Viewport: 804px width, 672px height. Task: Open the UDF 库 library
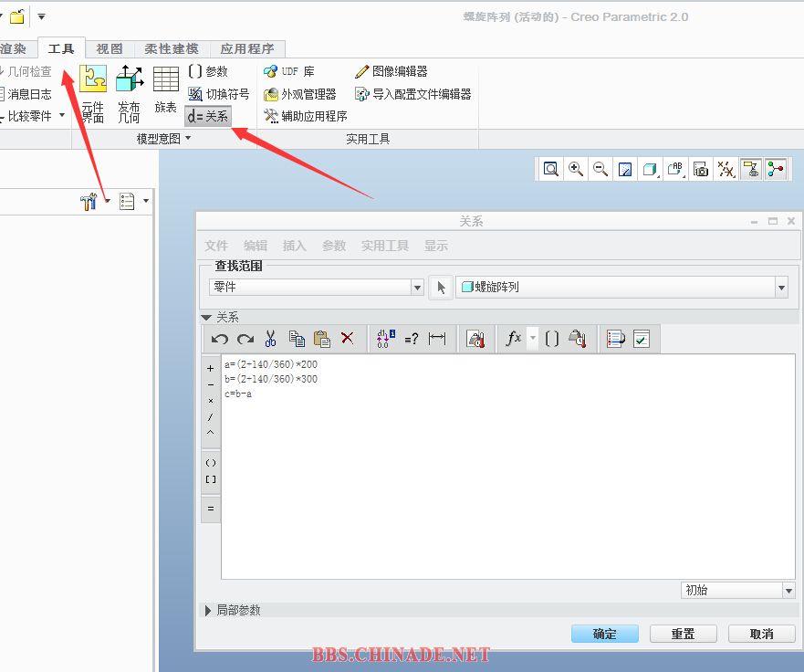pyautogui.click(x=288, y=71)
